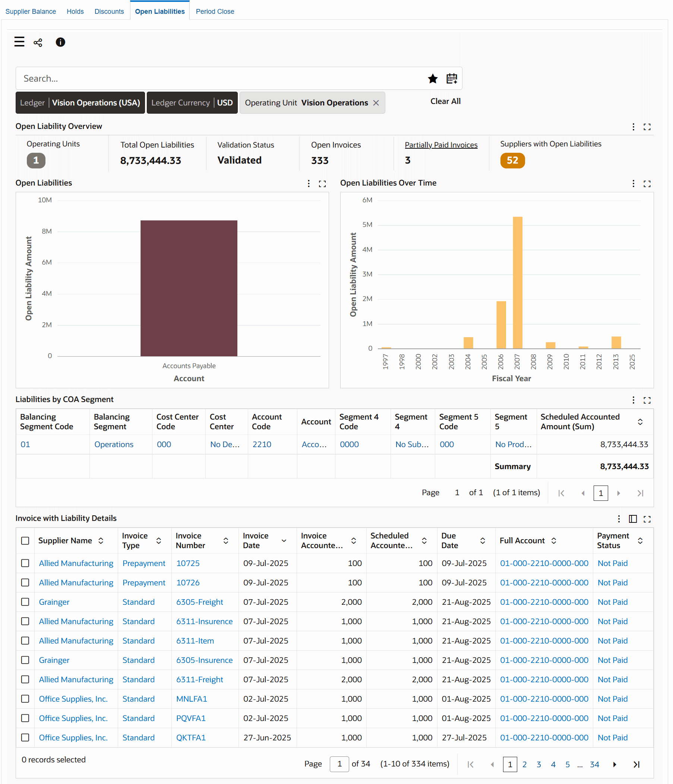
Task: Open options menu for Liabilities by COA Segment
Action: [633, 400]
